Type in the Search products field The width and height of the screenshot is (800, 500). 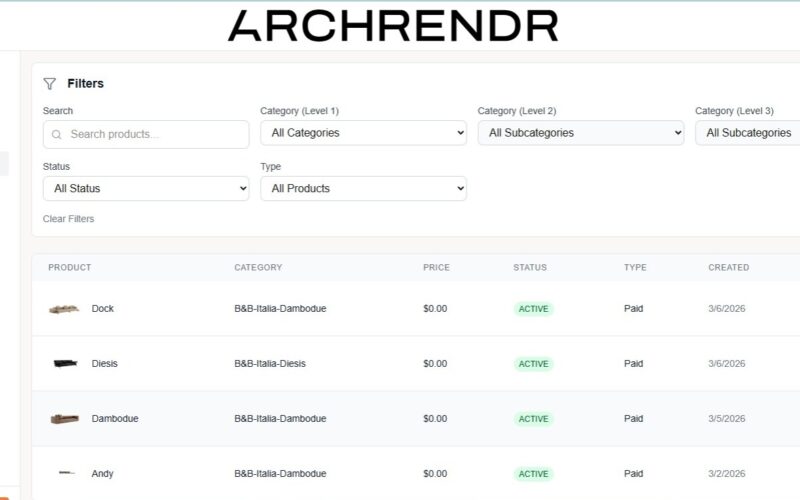pyautogui.click(x=155, y=135)
